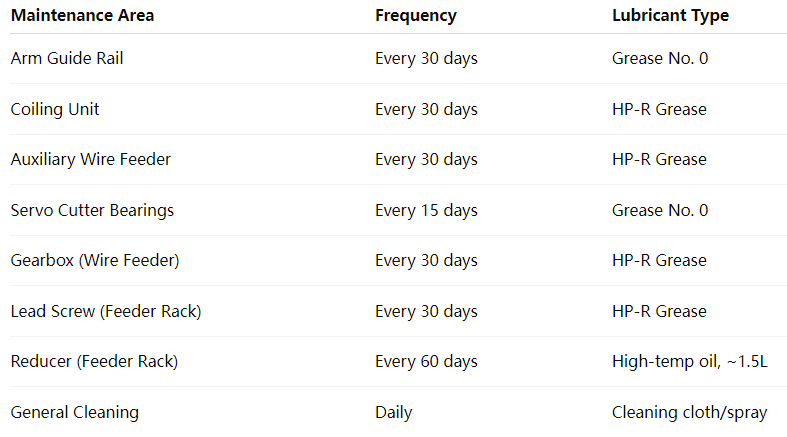Screen dimensions: 787x437
Task: Select the General Cleaning cell
Action: tap(75, 412)
